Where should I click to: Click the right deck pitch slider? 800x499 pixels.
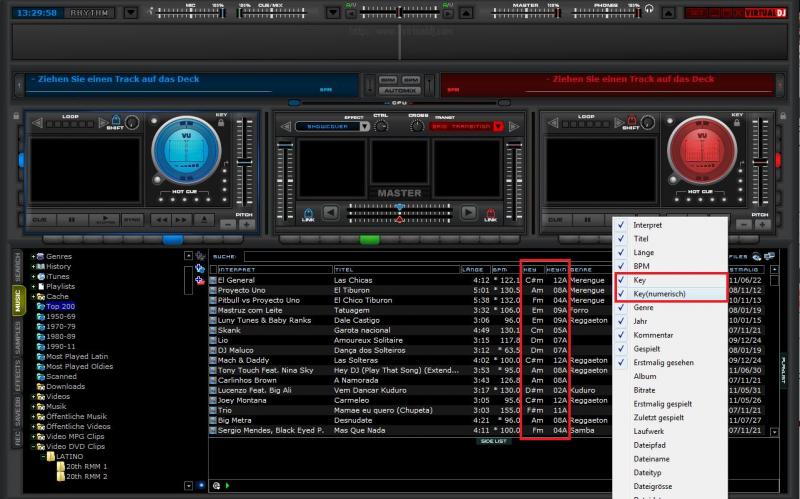[x=760, y=162]
